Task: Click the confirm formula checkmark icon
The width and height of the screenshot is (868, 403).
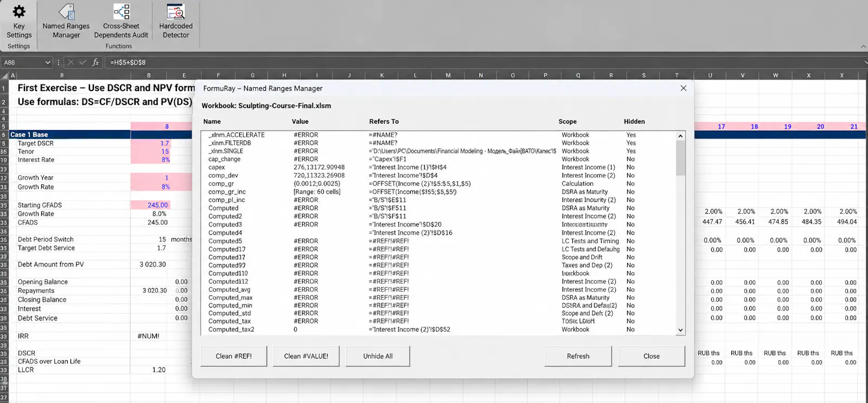Action: point(82,62)
